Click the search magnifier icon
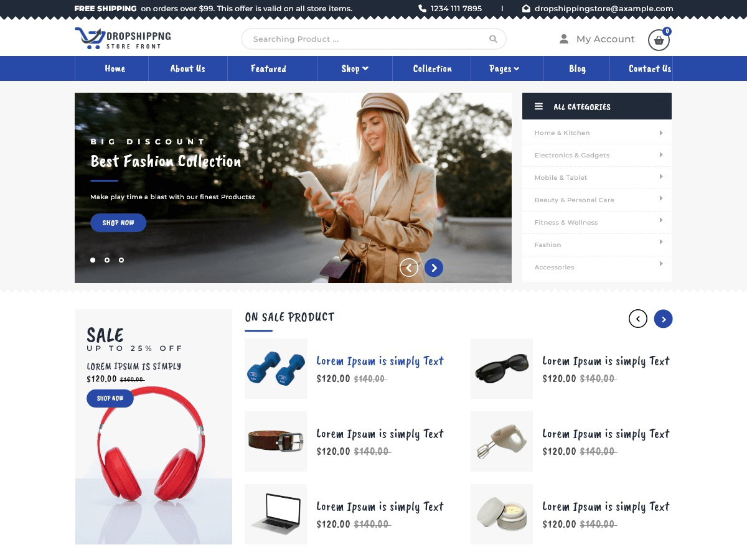Viewport: 747px width, 560px height. [x=493, y=39]
